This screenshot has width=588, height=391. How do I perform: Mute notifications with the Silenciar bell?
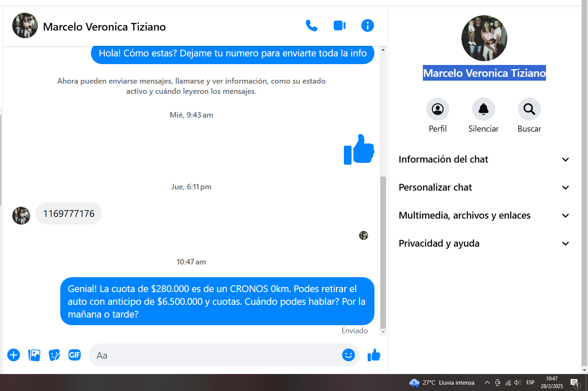coord(483,110)
